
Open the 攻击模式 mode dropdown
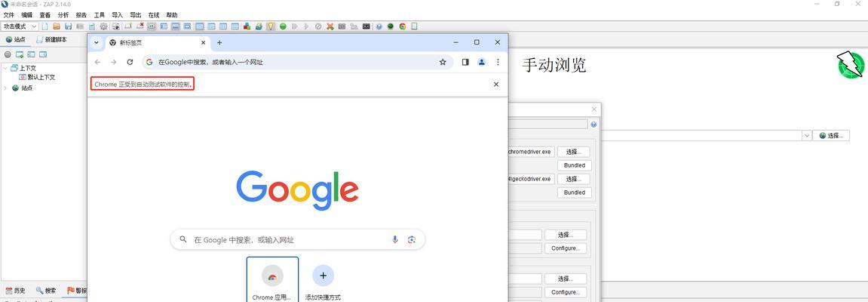click(x=20, y=26)
